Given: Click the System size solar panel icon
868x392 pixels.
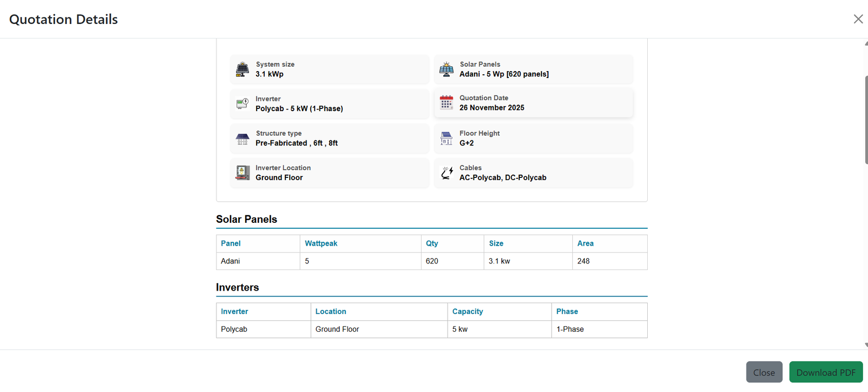Looking at the screenshot, I should pos(242,69).
